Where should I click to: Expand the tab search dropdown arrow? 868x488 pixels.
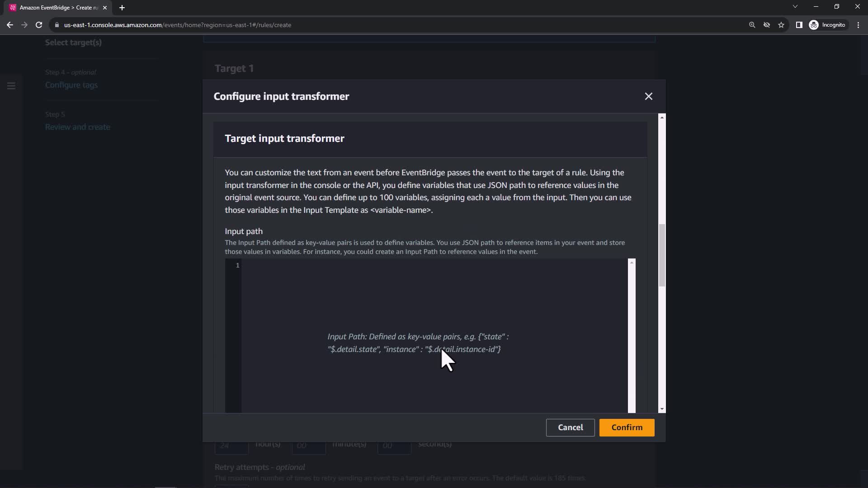795,6
